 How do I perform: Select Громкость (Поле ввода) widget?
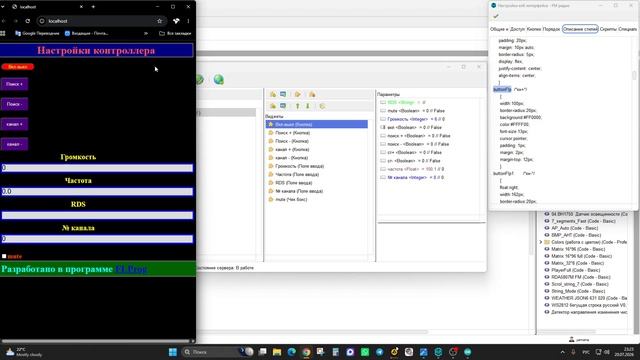(x=317, y=166)
